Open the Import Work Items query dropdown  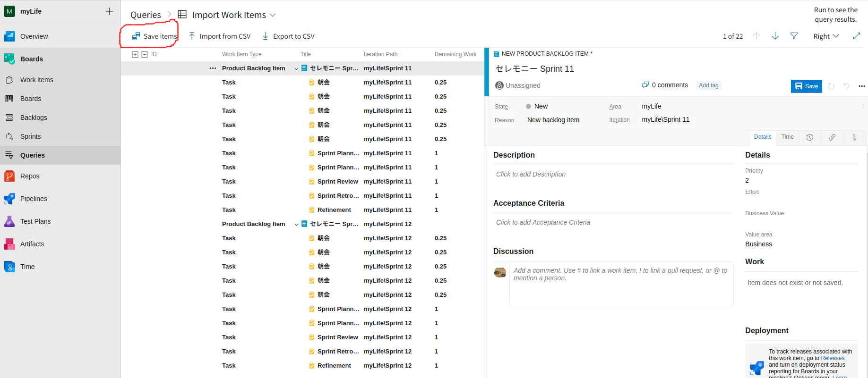[273, 15]
